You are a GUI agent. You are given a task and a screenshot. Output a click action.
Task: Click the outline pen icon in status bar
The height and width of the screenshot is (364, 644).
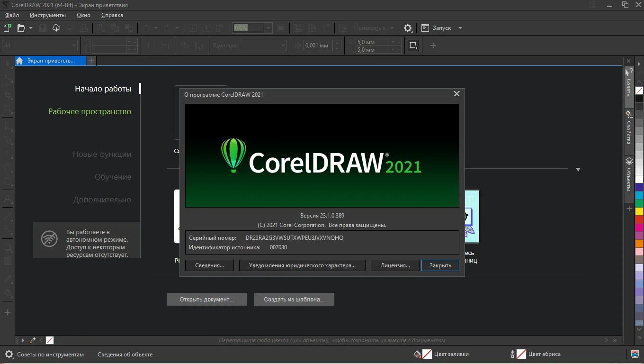(512, 354)
